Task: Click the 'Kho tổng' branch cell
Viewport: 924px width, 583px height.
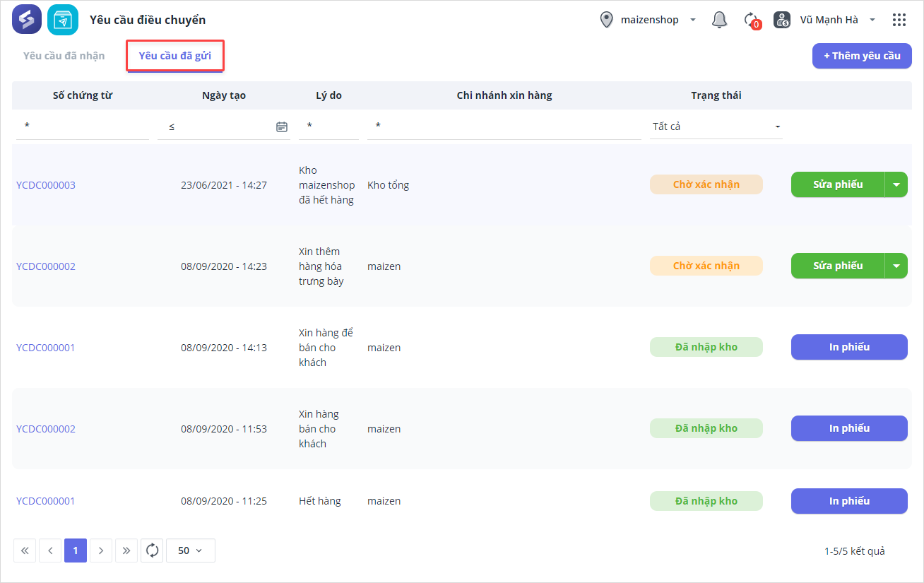Action: point(389,185)
